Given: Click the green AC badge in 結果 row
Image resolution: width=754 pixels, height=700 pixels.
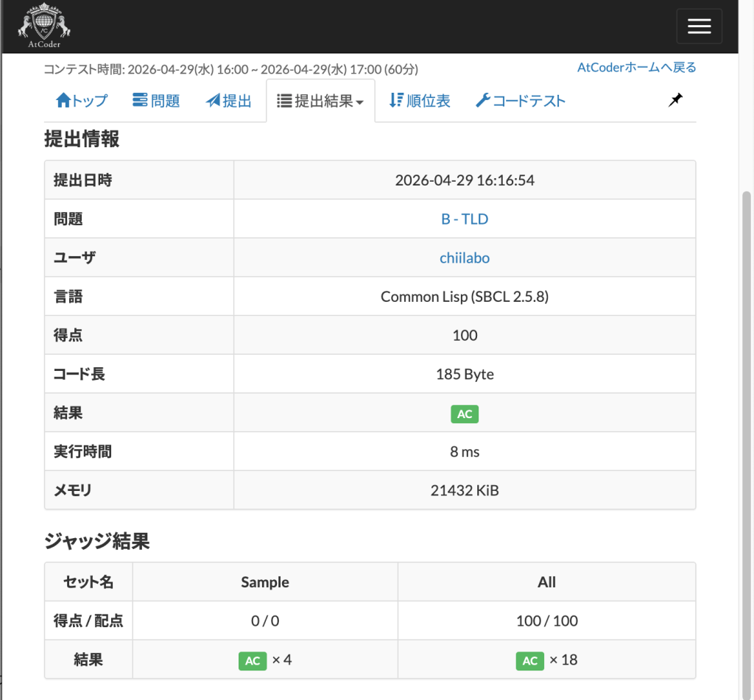Looking at the screenshot, I should pyautogui.click(x=464, y=414).
